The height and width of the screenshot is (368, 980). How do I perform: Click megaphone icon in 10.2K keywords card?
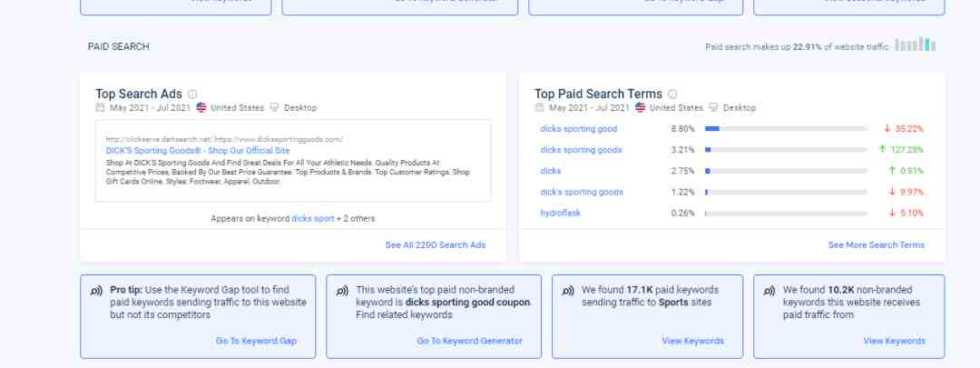click(769, 291)
